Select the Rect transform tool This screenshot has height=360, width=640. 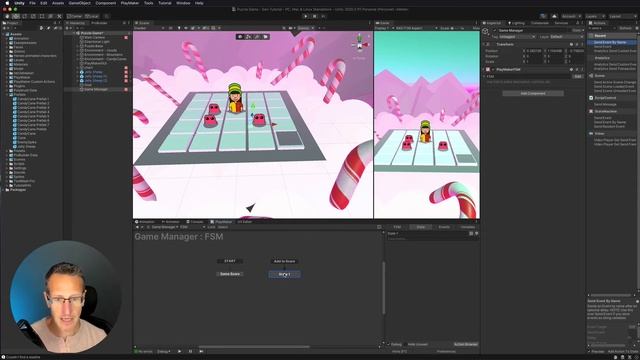pyautogui.click(x=42, y=16)
